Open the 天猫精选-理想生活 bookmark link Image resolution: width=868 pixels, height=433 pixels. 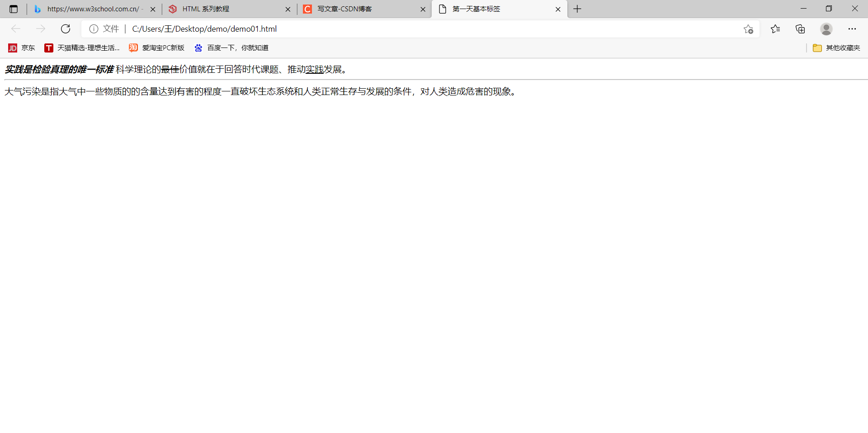click(x=82, y=48)
